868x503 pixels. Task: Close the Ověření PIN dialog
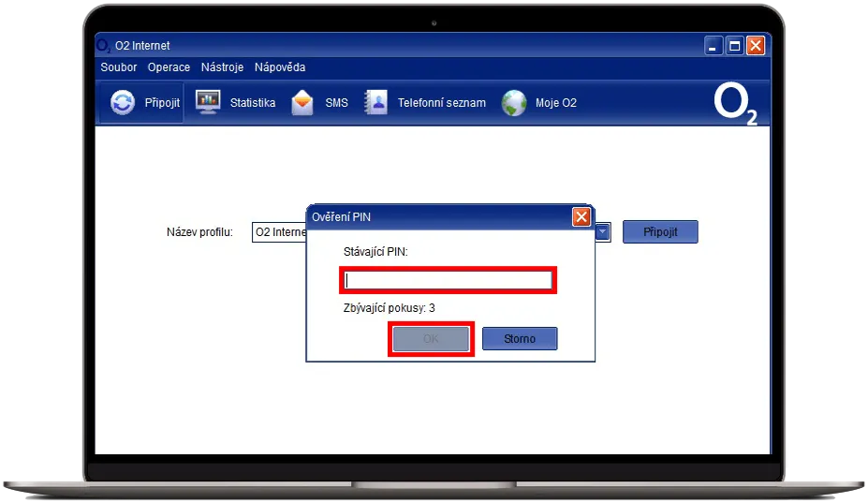point(581,217)
